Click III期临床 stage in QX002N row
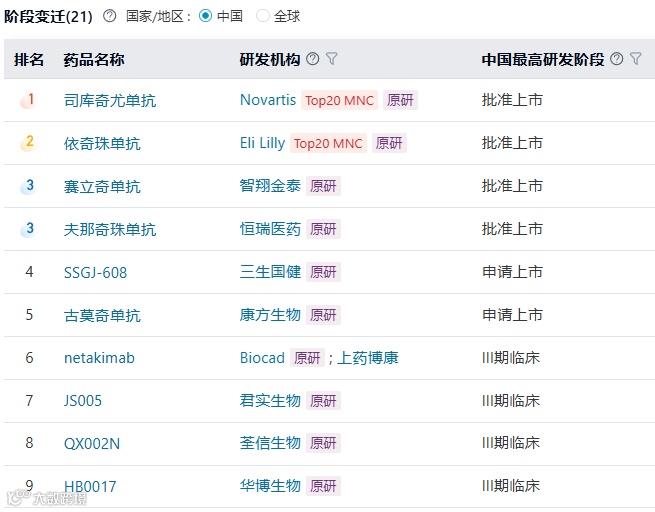This screenshot has height=512, width=655. 511,444
